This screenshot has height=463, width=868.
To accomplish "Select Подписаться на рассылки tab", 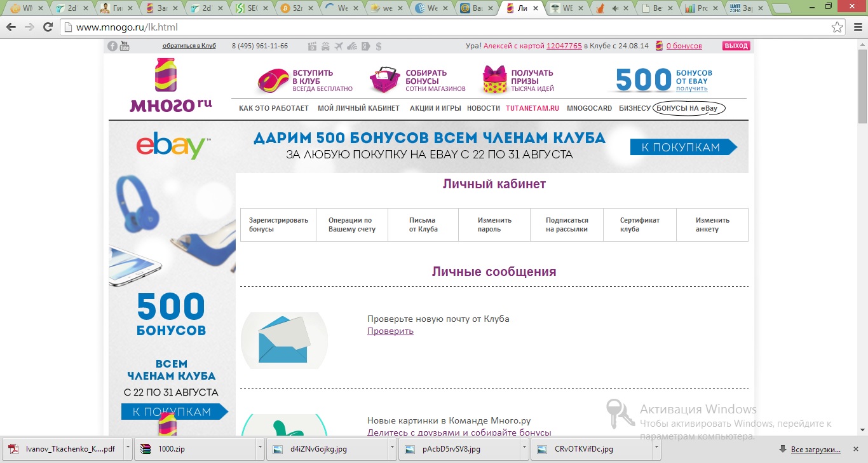I will [567, 225].
